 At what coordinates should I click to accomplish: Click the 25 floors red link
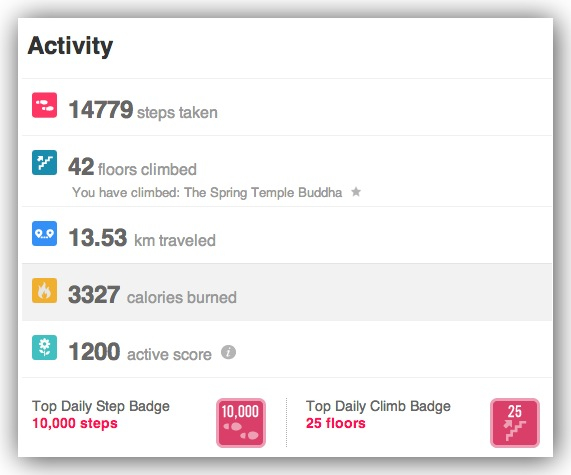335,423
